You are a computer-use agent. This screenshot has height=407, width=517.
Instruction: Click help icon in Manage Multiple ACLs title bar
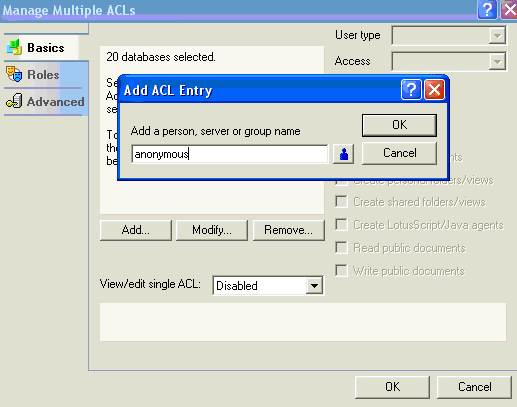pyautogui.click(x=487, y=10)
